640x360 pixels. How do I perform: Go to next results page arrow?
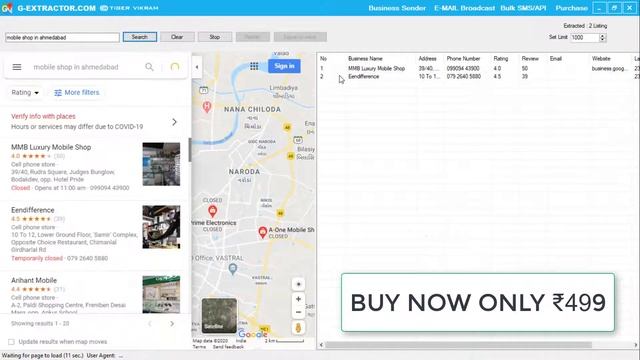point(172,324)
